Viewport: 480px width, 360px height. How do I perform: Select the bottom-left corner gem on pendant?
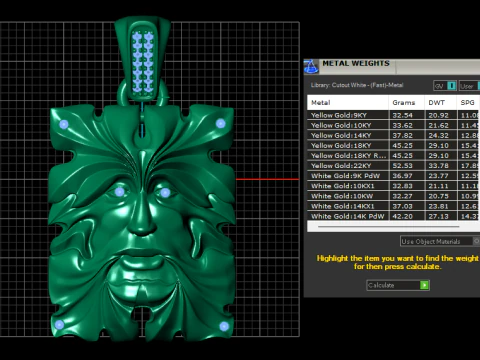click(59, 324)
